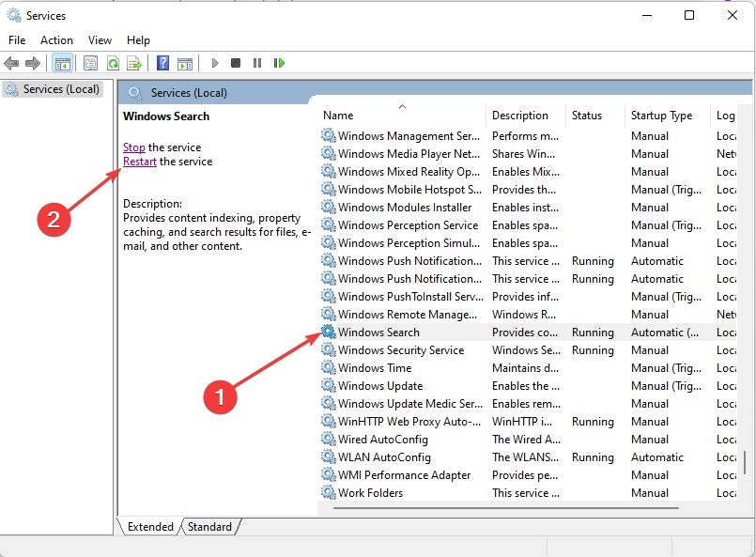Image resolution: width=756 pixels, height=557 pixels.
Task: Select the Start Service toolbar icon
Action: (x=214, y=63)
